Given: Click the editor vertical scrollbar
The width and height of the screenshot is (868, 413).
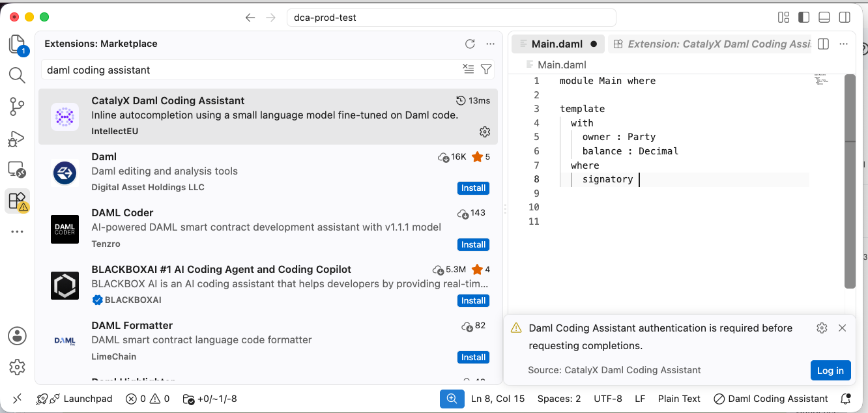Looking at the screenshot, I should point(850,181).
